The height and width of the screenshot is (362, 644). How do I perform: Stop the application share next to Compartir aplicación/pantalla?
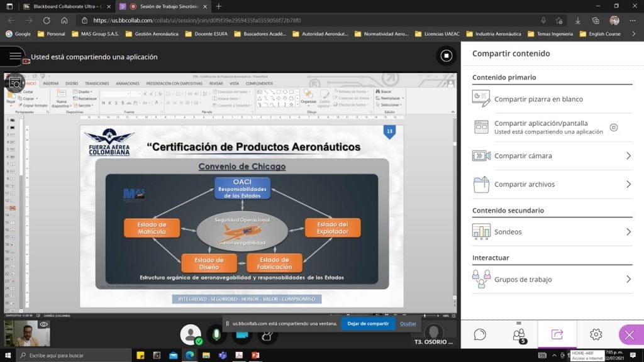(614, 128)
